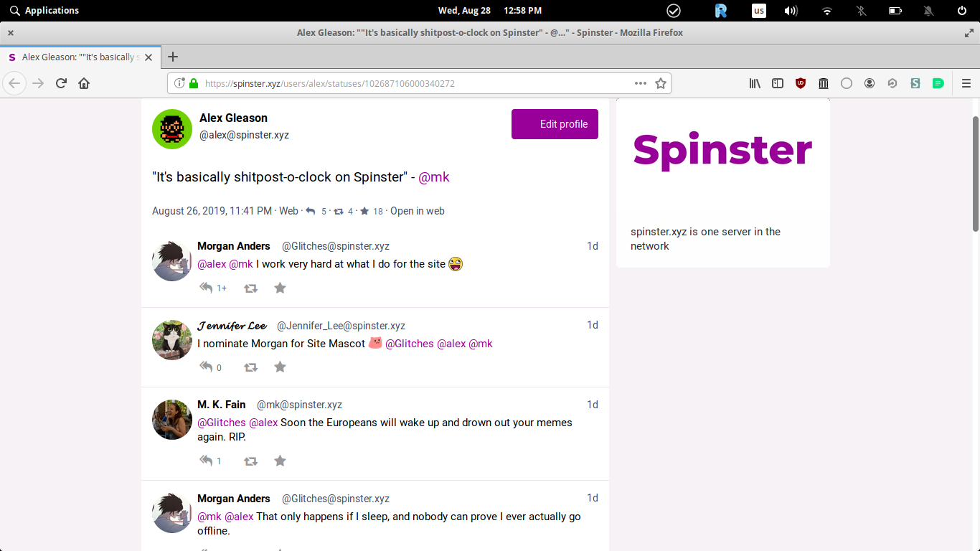The image size is (980, 551).
Task: Open page actions three-dot menu
Action: pyautogui.click(x=641, y=83)
